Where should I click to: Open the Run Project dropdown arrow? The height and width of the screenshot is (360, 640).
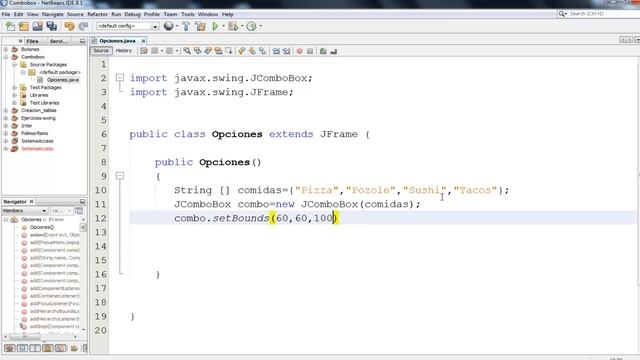click(x=223, y=27)
